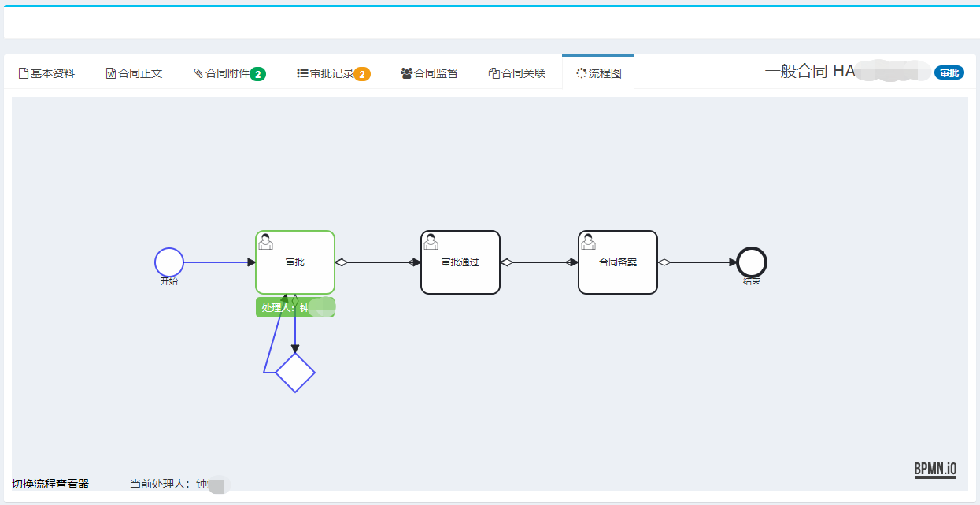Click the 流程图 tab
The image size is (980, 505).
point(598,73)
